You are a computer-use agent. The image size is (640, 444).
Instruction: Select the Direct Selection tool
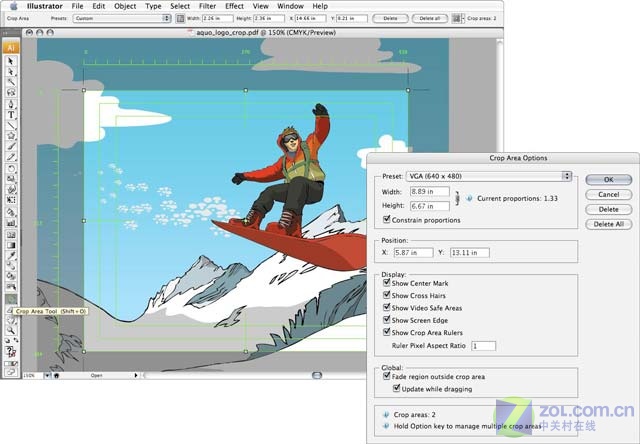coord(11,72)
